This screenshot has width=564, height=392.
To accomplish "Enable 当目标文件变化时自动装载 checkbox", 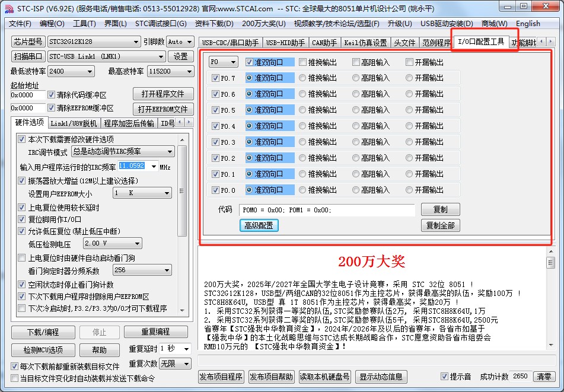I will point(14,378).
